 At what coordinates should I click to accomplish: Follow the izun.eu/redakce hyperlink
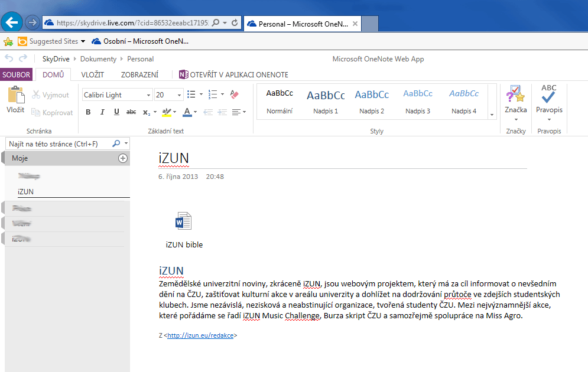(x=201, y=335)
